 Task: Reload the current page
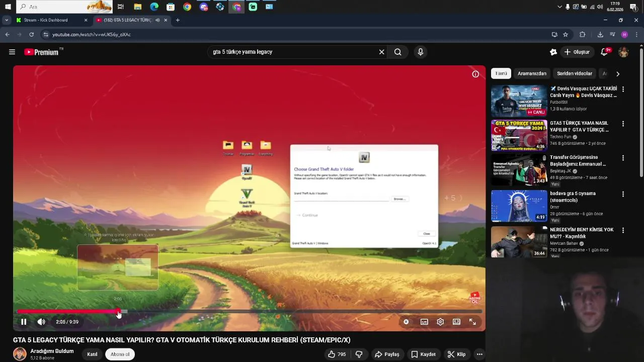tap(31, 35)
